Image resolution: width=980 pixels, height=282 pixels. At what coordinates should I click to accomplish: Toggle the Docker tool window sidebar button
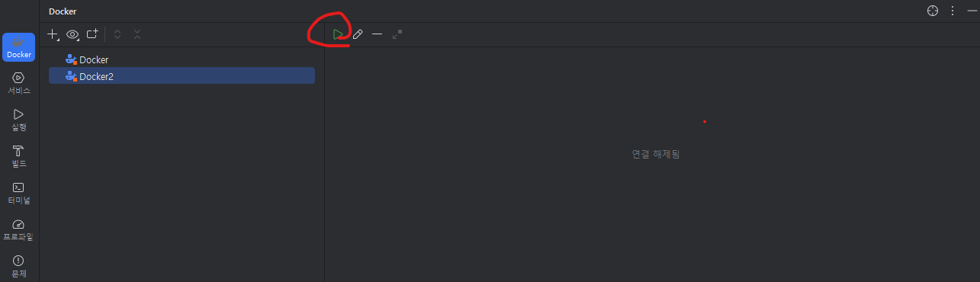coord(19,46)
